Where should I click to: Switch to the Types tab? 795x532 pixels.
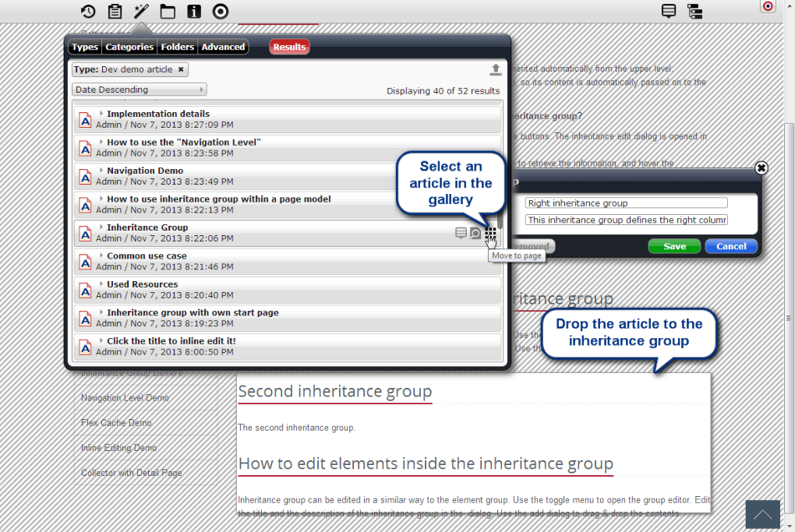pyautogui.click(x=85, y=47)
